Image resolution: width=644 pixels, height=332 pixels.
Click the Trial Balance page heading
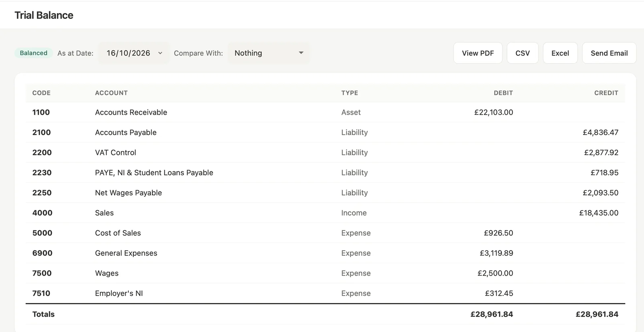pyautogui.click(x=44, y=15)
